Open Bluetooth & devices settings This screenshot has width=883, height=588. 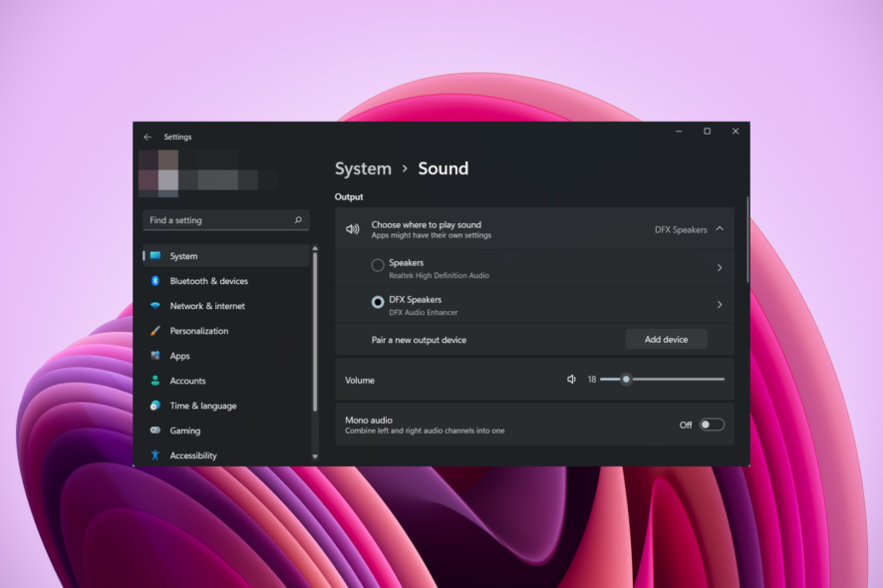click(x=226, y=280)
